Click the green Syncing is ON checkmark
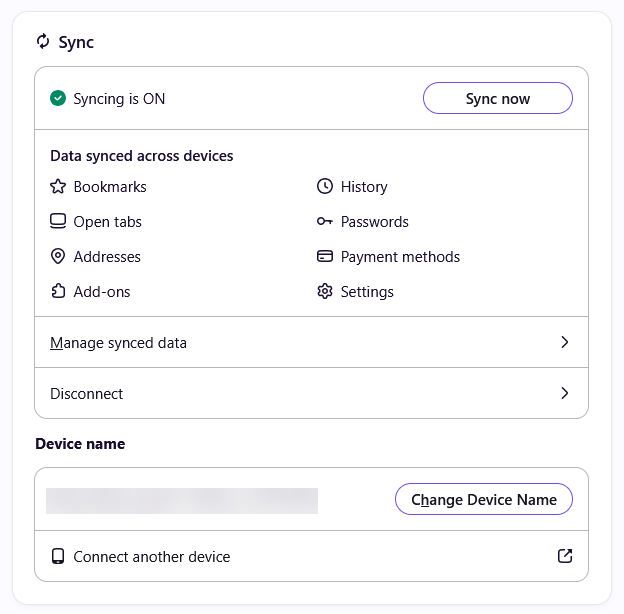Image resolution: width=624 pixels, height=614 pixels. tap(58, 98)
